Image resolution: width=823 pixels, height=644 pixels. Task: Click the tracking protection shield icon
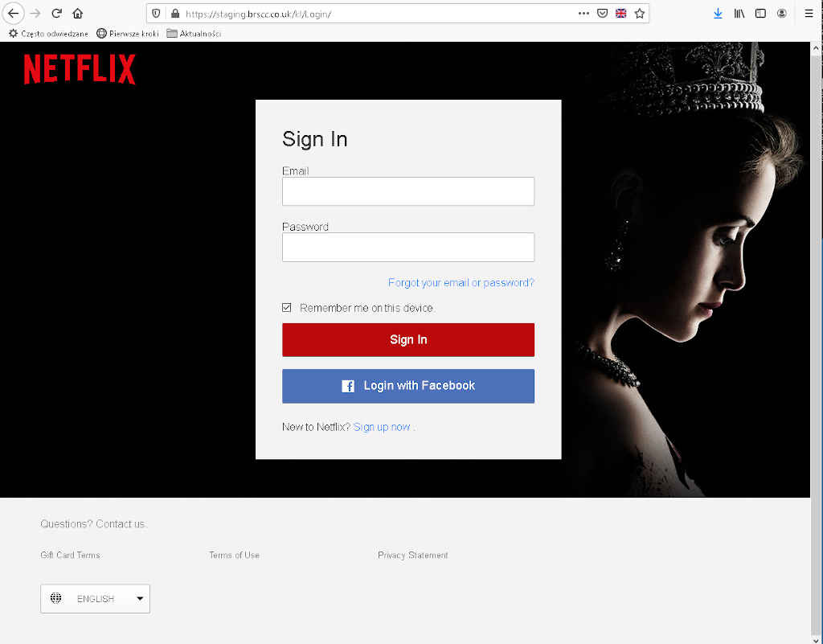(157, 14)
